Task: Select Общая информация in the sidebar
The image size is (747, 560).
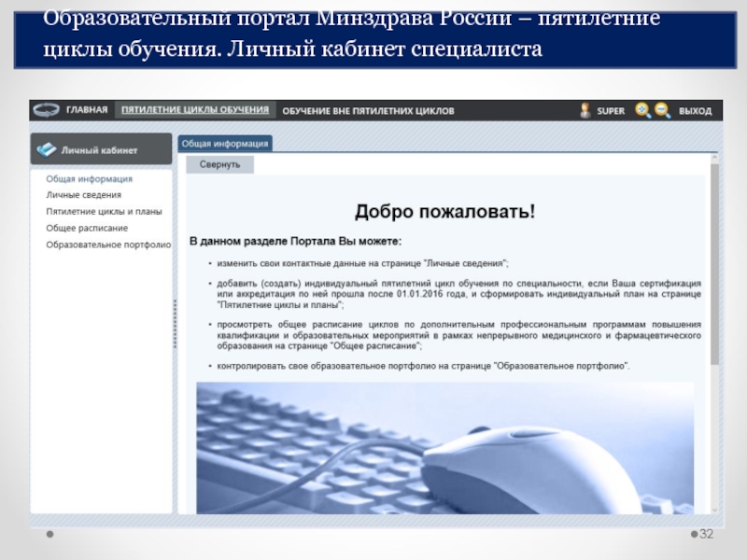Action: pyautogui.click(x=89, y=179)
